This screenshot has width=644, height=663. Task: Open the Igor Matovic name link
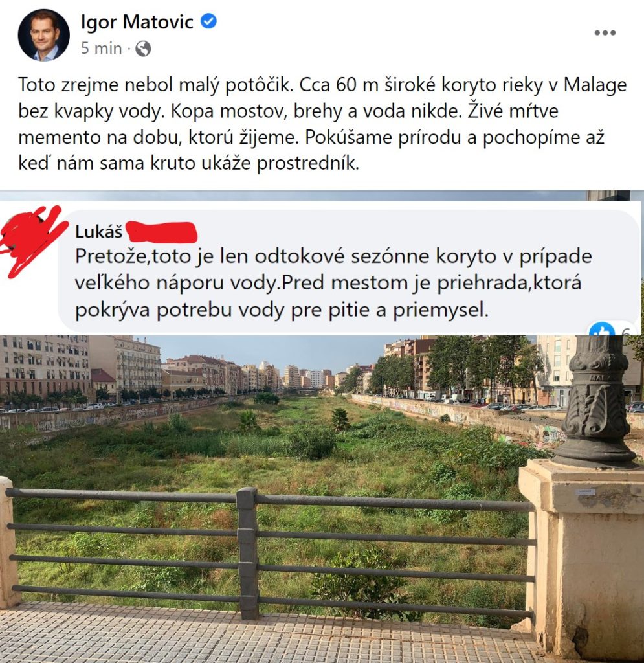(137, 21)
